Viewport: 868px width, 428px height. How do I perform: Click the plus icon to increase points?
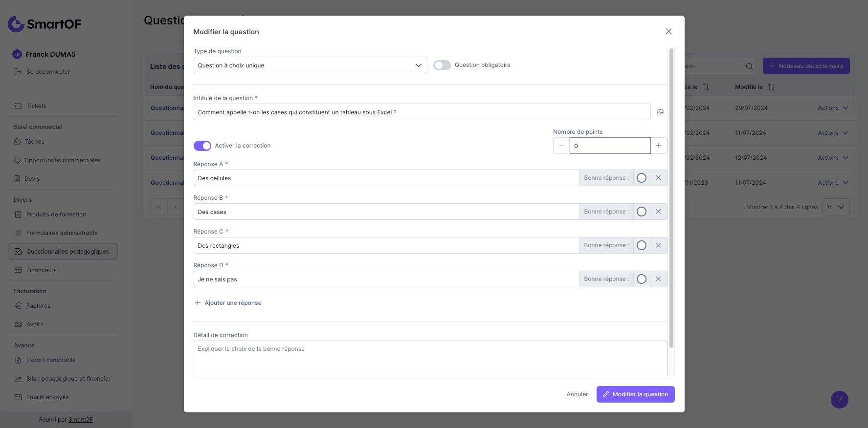[x=659, y=146]
